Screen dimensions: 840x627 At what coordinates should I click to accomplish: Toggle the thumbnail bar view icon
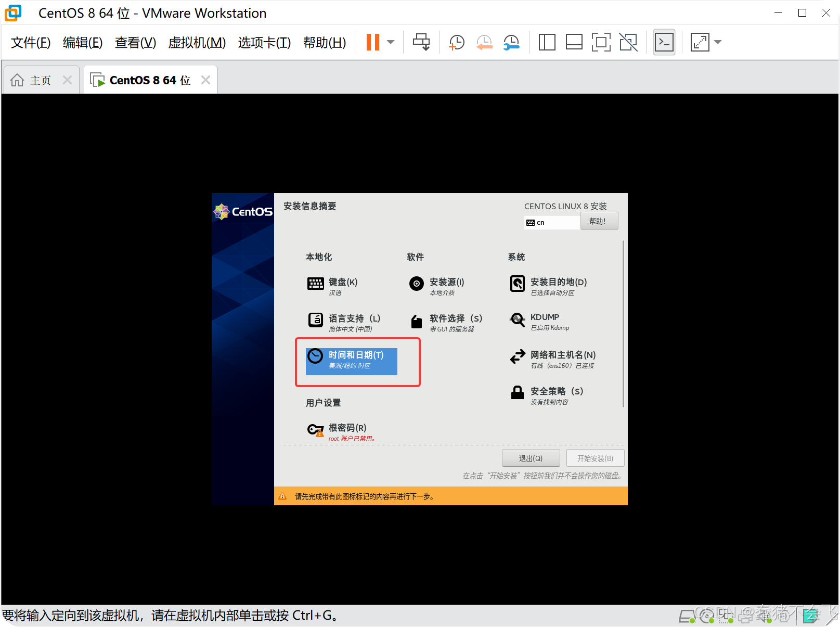(x=574, y=42)
